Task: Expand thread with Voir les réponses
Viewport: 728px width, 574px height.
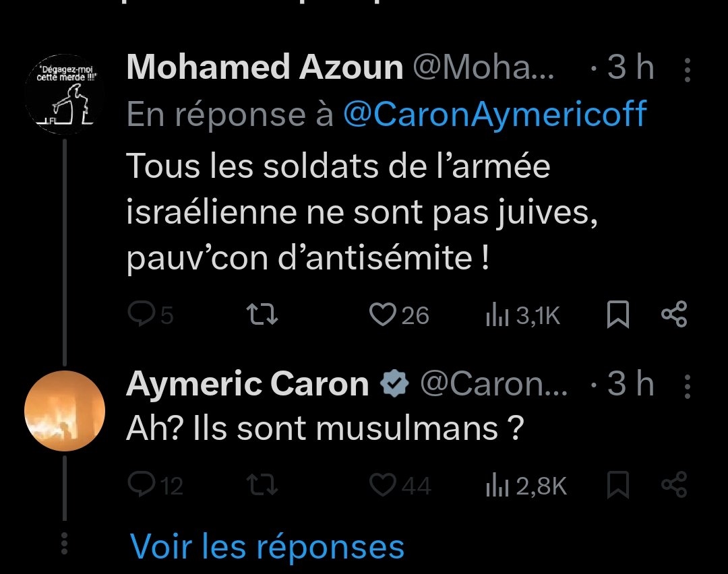Action: tap(267, 546)
